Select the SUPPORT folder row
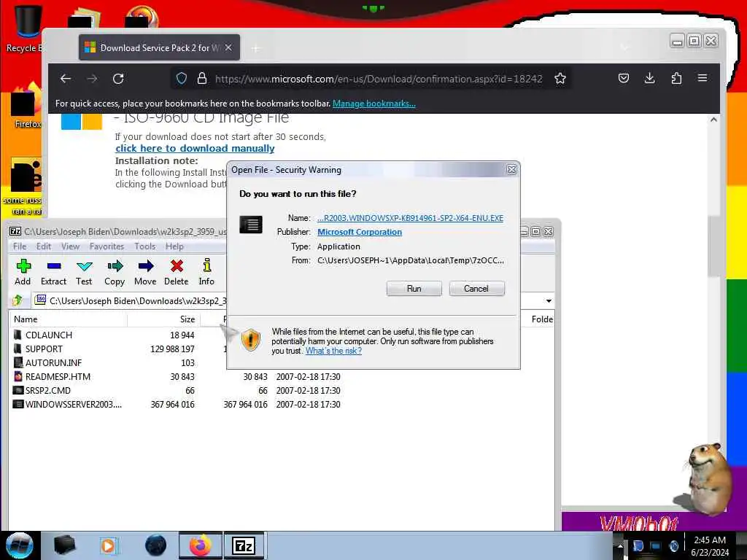 (117, 349)
